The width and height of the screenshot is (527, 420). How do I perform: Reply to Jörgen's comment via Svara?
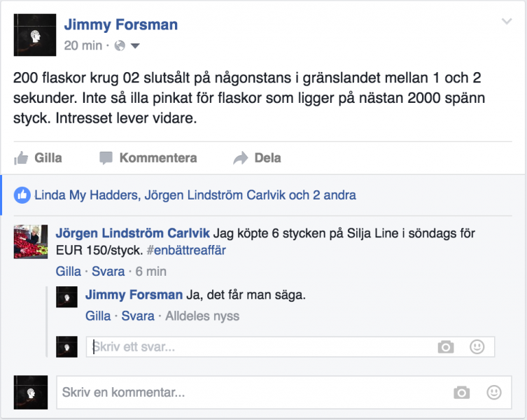coord(108,271)
